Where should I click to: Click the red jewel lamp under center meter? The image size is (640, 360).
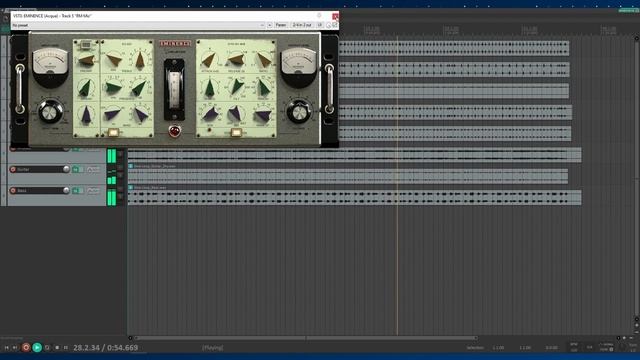click(174, 131)
